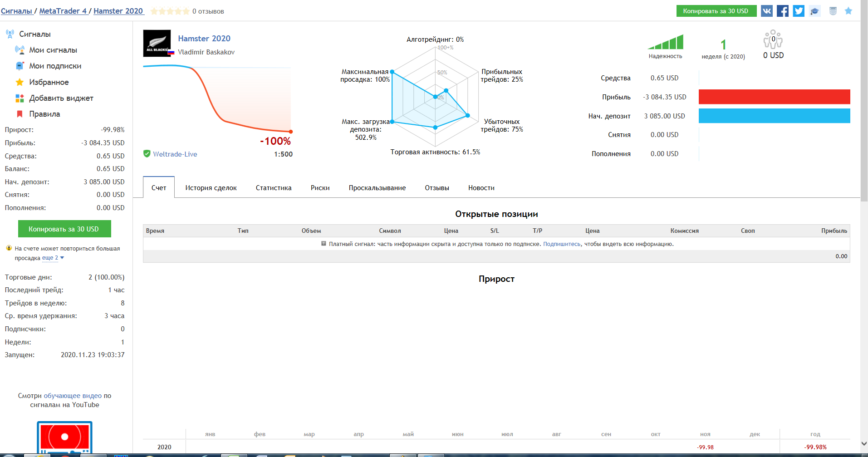
Task: Click the Сигналы antenna icon in the sidebar
Action: [x=10, y=34]
